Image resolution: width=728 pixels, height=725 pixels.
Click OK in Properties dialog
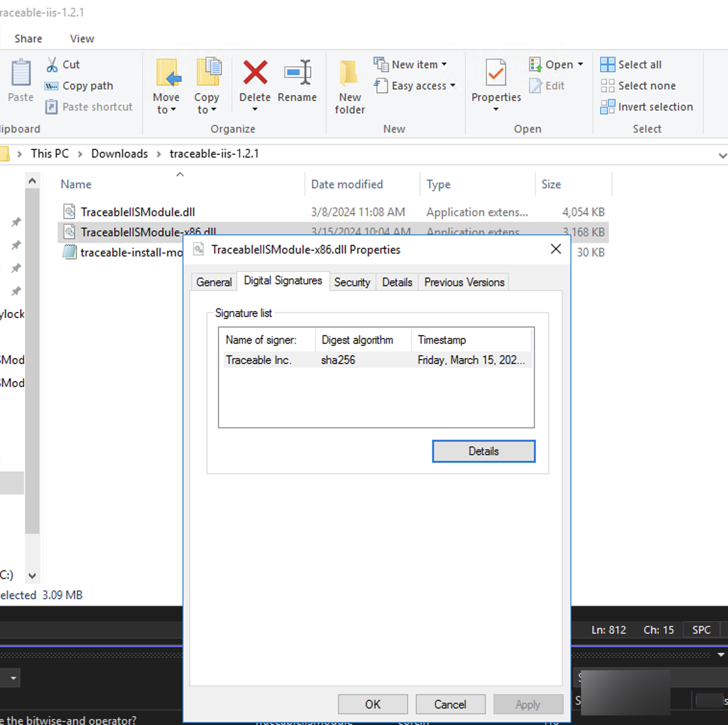click(x=373, y=704)
